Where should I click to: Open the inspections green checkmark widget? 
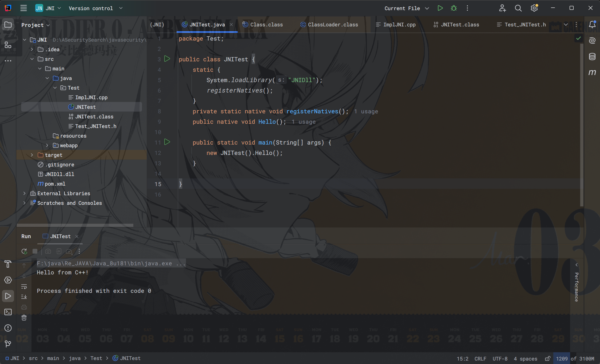point(578,38)
